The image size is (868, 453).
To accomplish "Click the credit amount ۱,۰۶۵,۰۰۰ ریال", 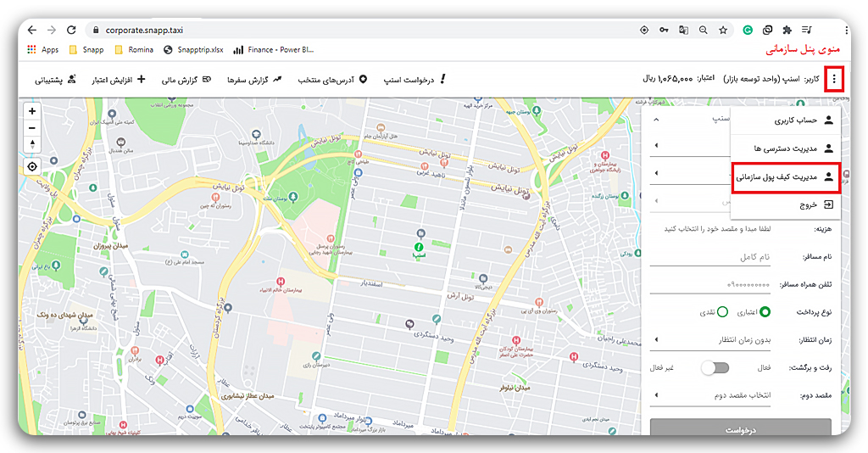I will point(667,79).
